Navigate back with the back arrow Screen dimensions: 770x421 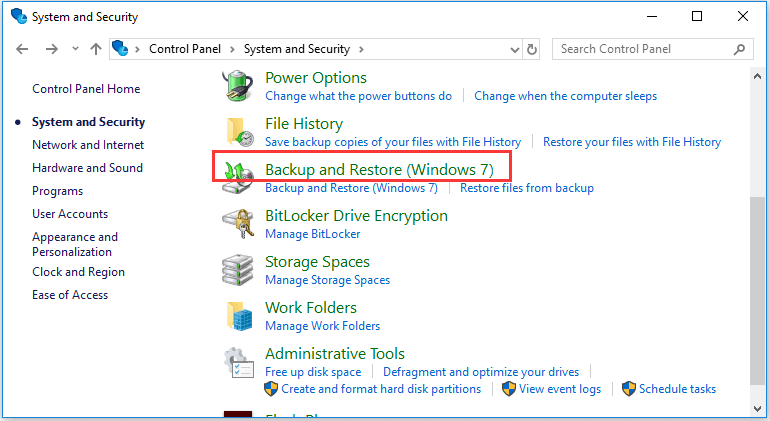(23, 48)
